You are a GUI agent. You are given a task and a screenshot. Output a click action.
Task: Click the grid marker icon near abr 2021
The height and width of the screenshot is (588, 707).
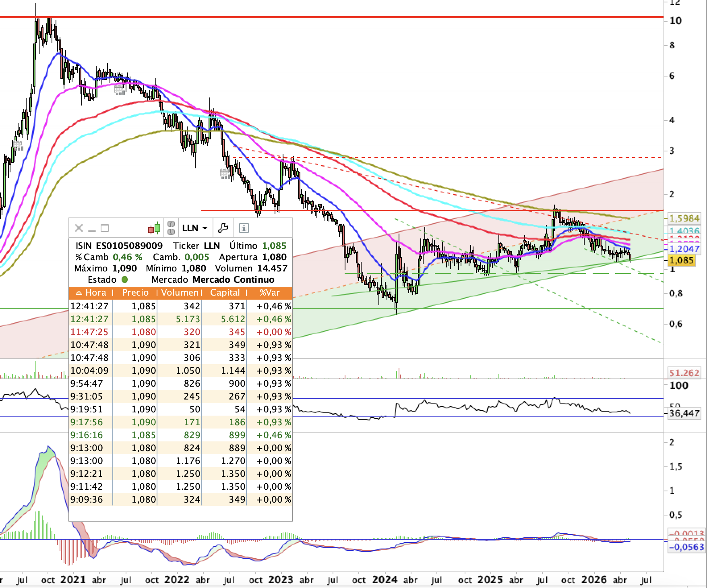tap(120, 90)
